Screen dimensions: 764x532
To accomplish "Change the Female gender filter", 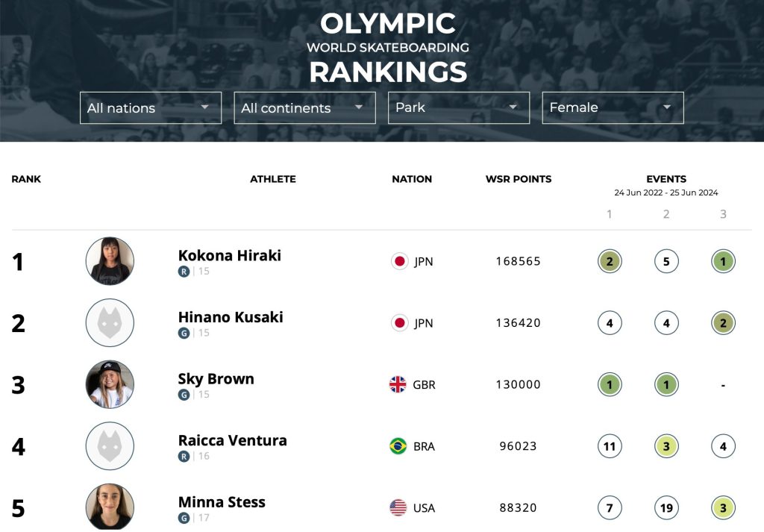I will tap(613, 107).
